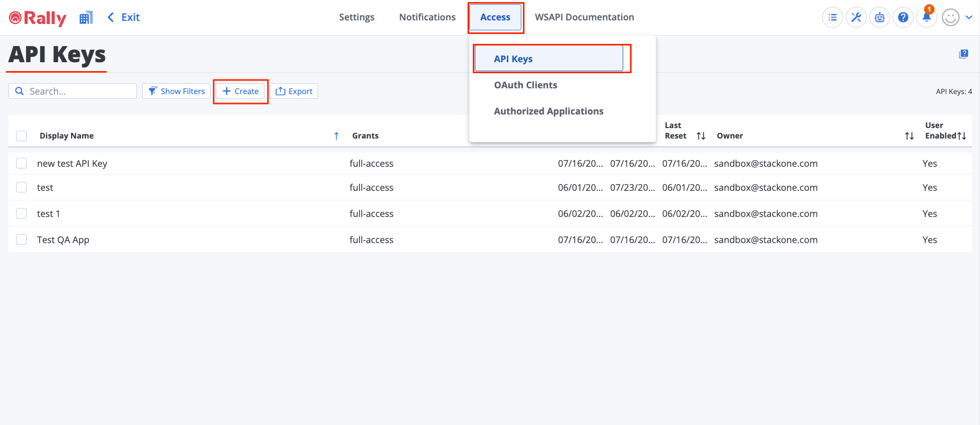Sort by Owner column arrows
This screenshot has height=425, width=980.
tap(909, 136)
